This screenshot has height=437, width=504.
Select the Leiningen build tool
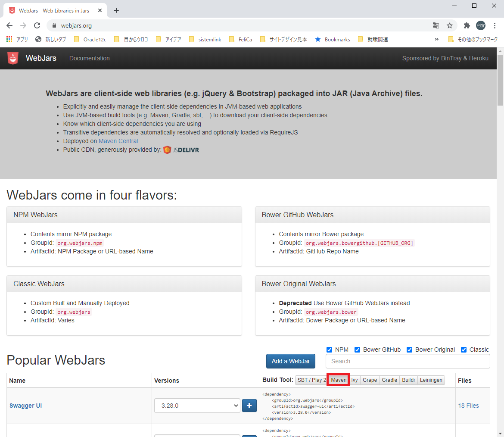click(431, 380)
